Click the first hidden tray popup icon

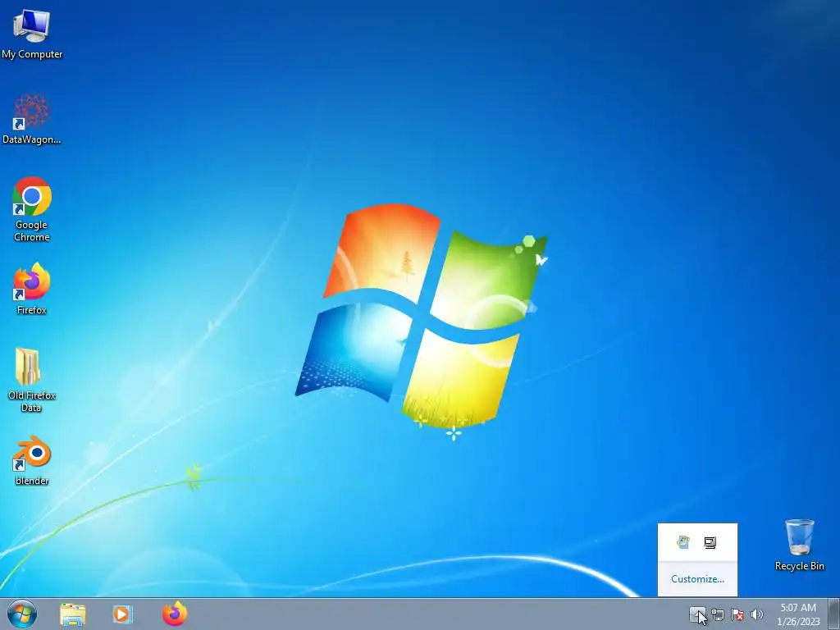pos(683,542)
